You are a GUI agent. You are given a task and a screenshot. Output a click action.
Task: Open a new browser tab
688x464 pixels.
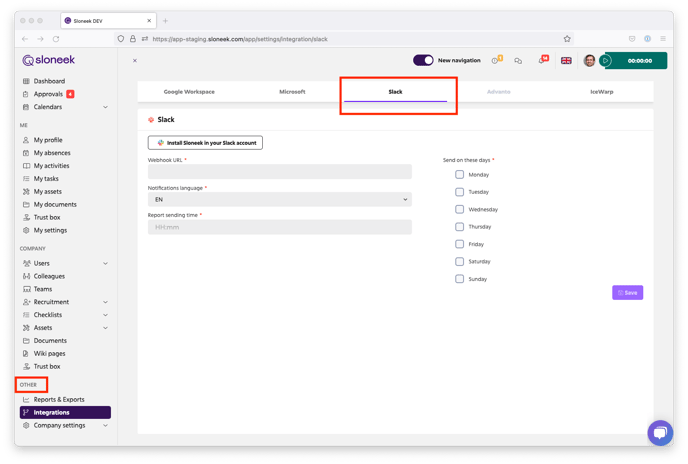(x=165, y=21)
